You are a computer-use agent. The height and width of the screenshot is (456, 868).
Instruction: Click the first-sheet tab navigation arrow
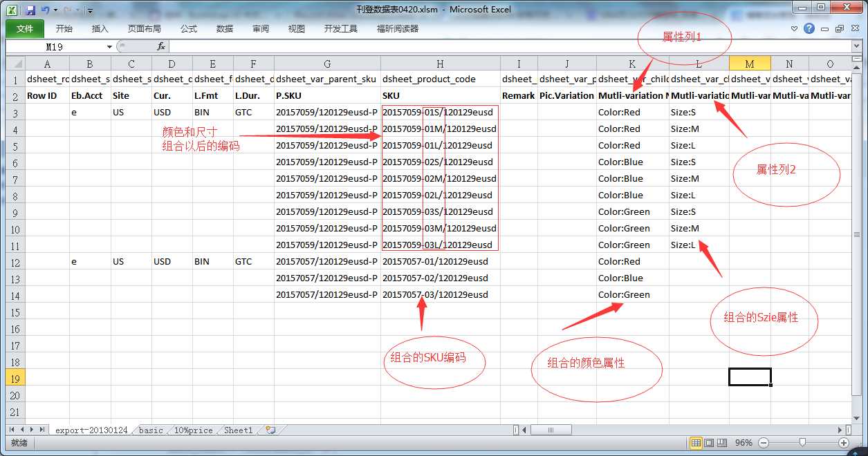(x=12, y=430)
